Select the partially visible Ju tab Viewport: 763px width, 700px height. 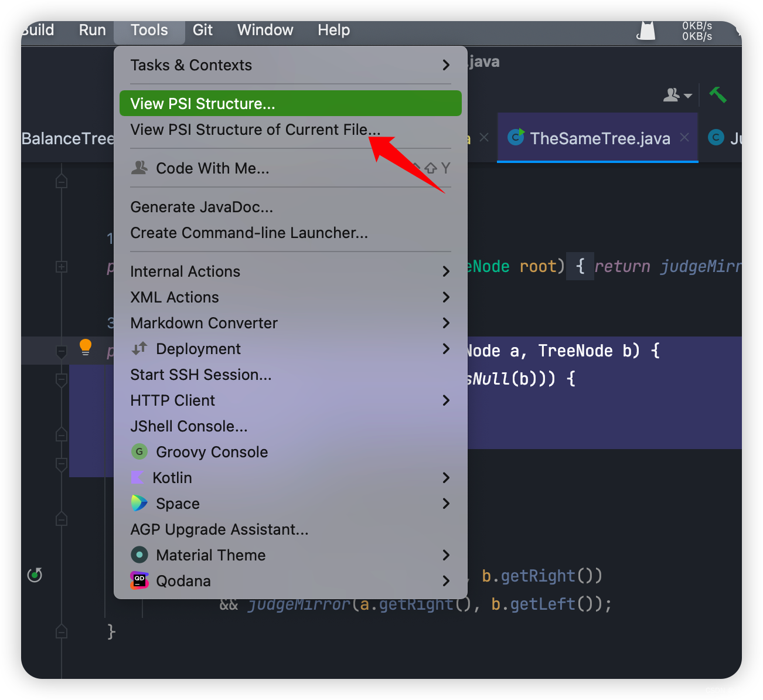[725, 138]
